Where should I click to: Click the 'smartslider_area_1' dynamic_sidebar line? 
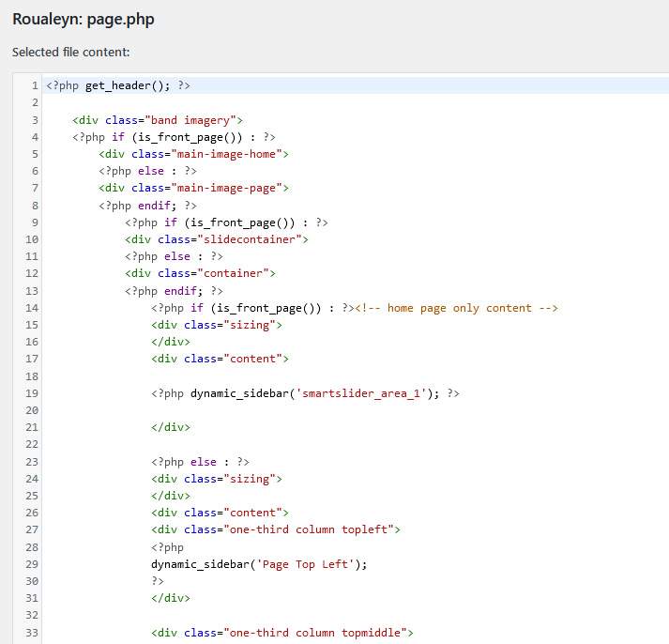(305, 393)
